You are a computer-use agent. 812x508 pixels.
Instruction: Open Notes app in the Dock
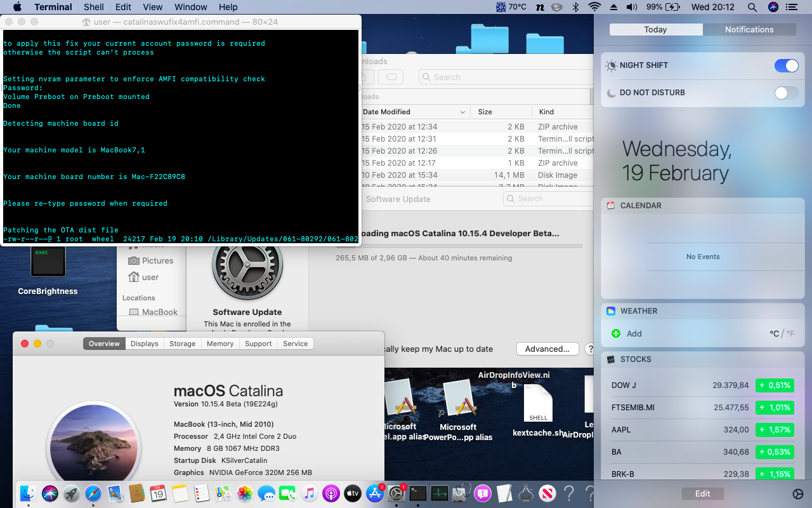pyautogui.click(x=180, y=493)
